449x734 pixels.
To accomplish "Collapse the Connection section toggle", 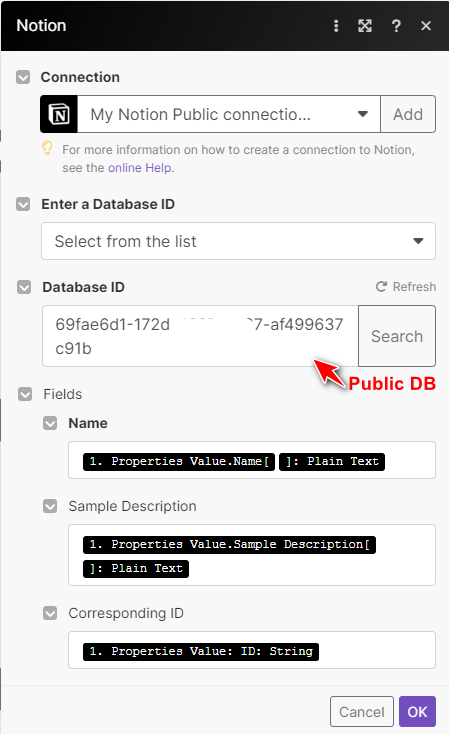I will click(23, 77).
